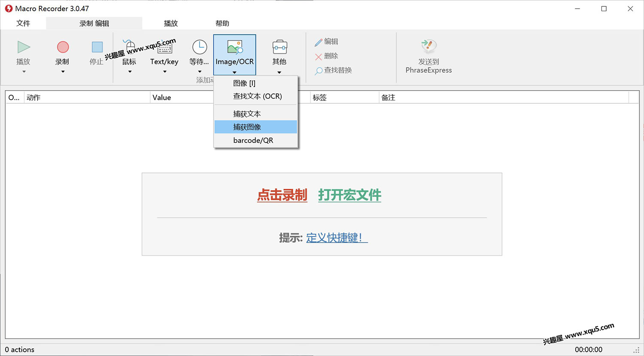Expand the dropdown arrow under Record (录制)
This screenshot has width=644, height=356.
coord(63,72)
